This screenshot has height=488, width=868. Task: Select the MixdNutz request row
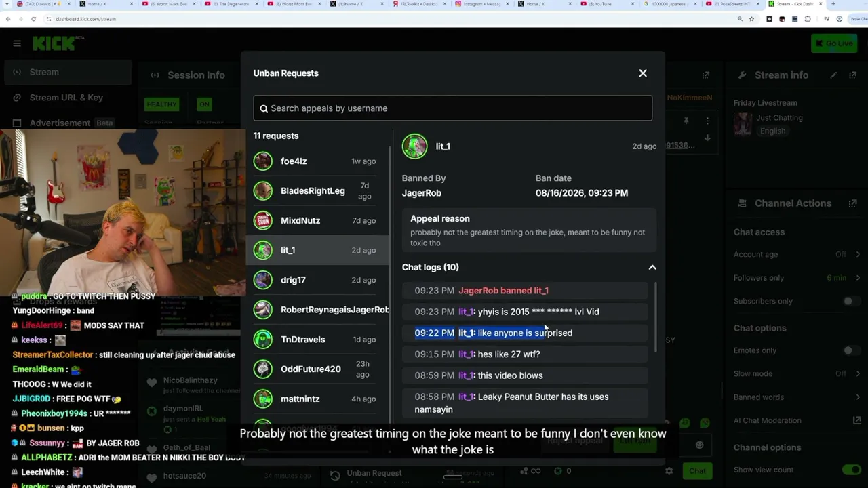(x=317, y=221)
